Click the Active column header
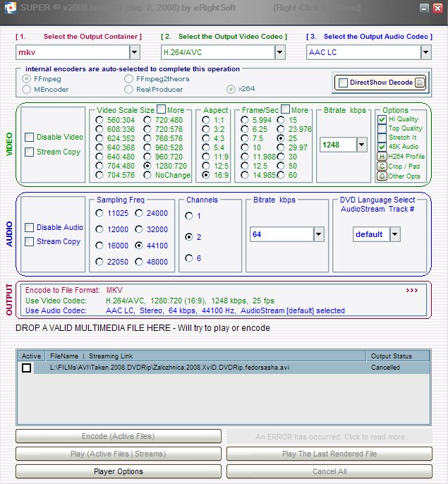This screenshot has width=448, height=484. pos(31,356)
